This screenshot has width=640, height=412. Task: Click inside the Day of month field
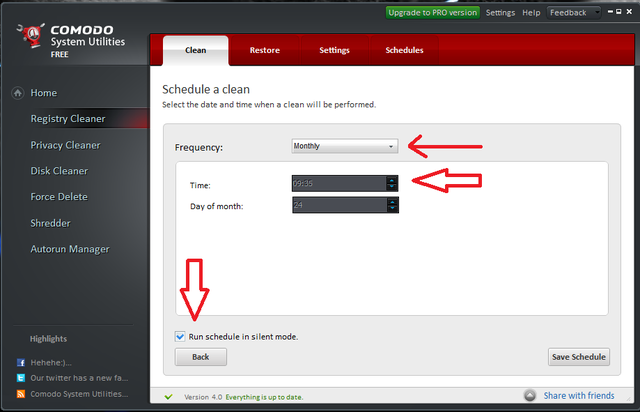coord(340,205)
